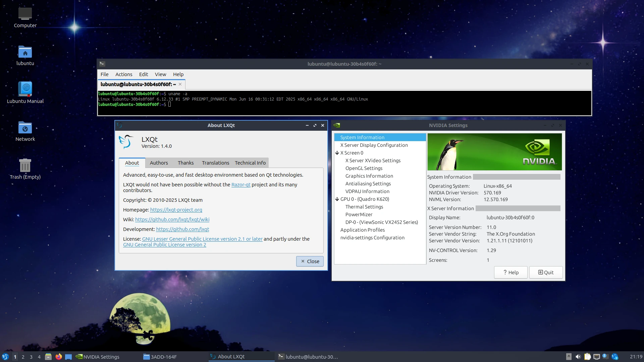Switch to virtual desktop 4

click(x=39, y=357)
